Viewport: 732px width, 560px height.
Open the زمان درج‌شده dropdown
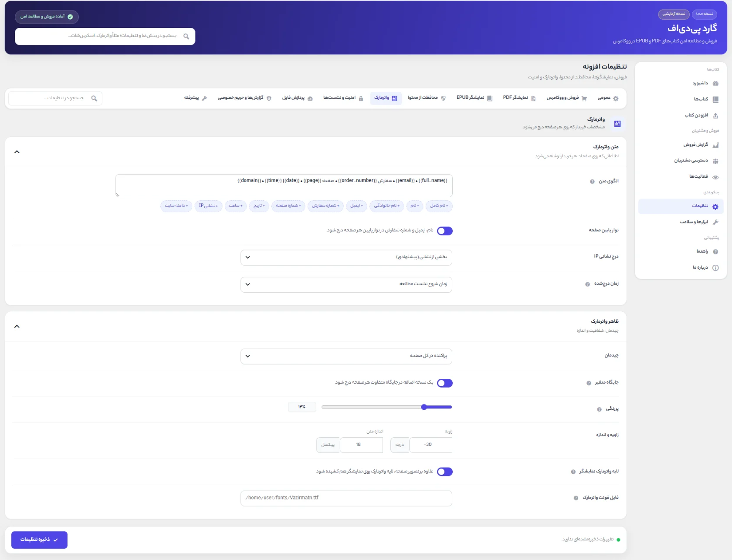(x=346, y=284)
